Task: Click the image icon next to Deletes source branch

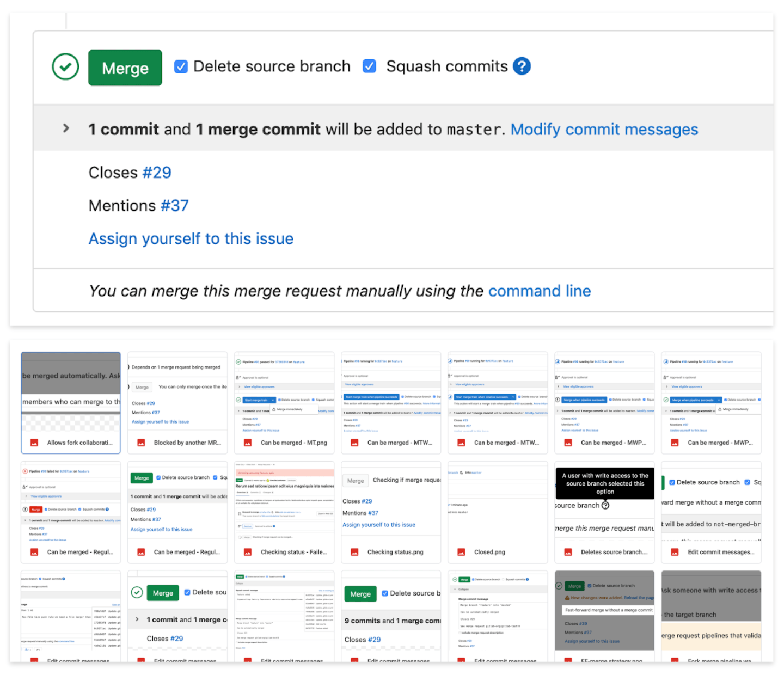Action: point(568,552)
